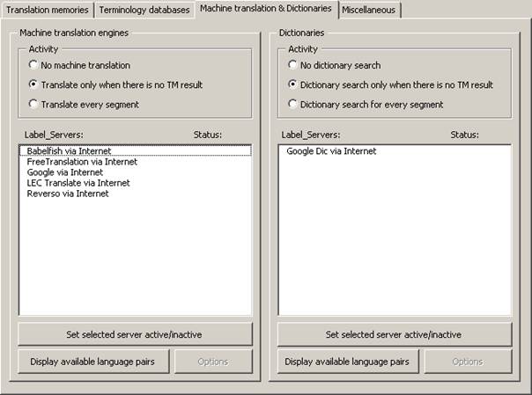Click dictionaries Set selected server active/inactive button
532x395 pixels.
coord(394,334)
